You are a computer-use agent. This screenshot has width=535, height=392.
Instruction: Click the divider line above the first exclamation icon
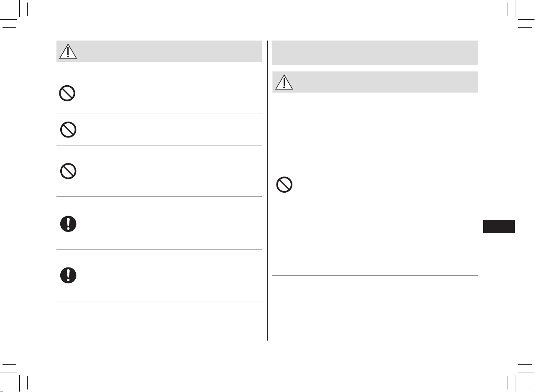coord(159,197)
